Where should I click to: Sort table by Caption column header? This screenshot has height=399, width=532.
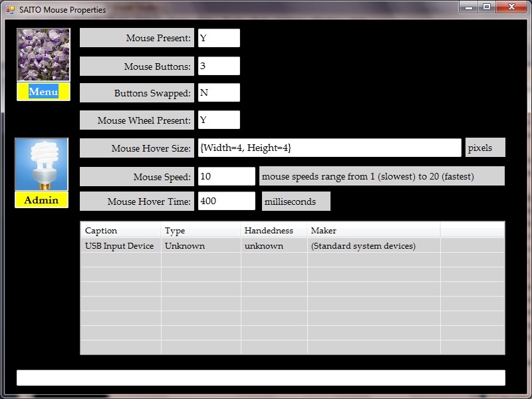tap(120, 230)
